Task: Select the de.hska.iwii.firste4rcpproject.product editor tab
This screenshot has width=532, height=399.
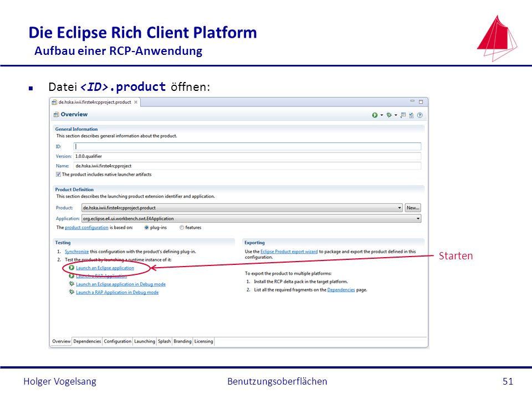Action: tap(95, 102)
